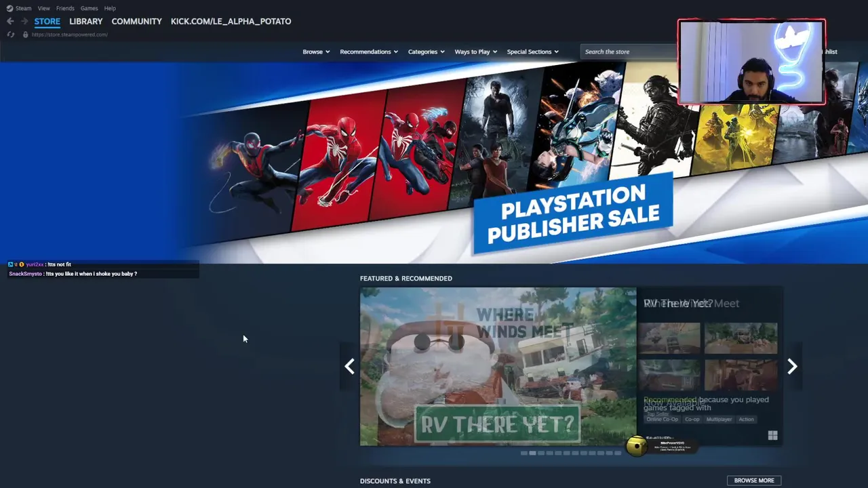This screenshot has height=488, width=868.
Task: Click the yuri2xx chat message
Action: 39,264
